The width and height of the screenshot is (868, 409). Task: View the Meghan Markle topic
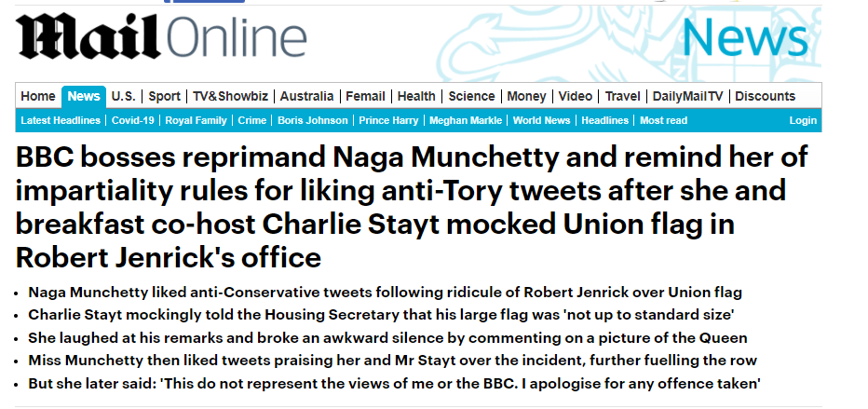(466, 120)
